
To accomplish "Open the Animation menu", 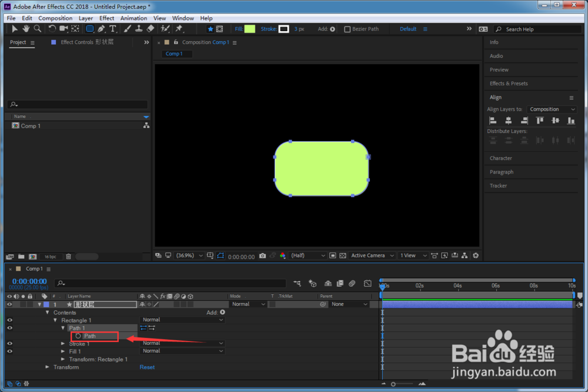I will point(133,18).
